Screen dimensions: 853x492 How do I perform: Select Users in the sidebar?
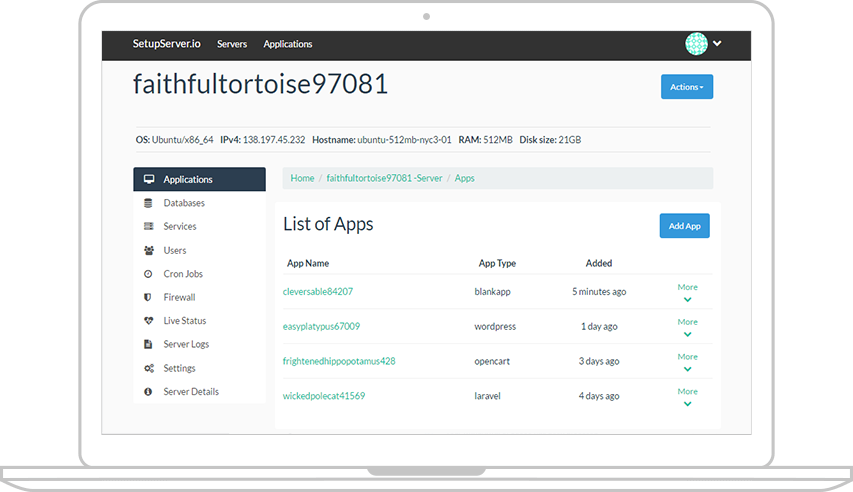[x=199, y=250]
